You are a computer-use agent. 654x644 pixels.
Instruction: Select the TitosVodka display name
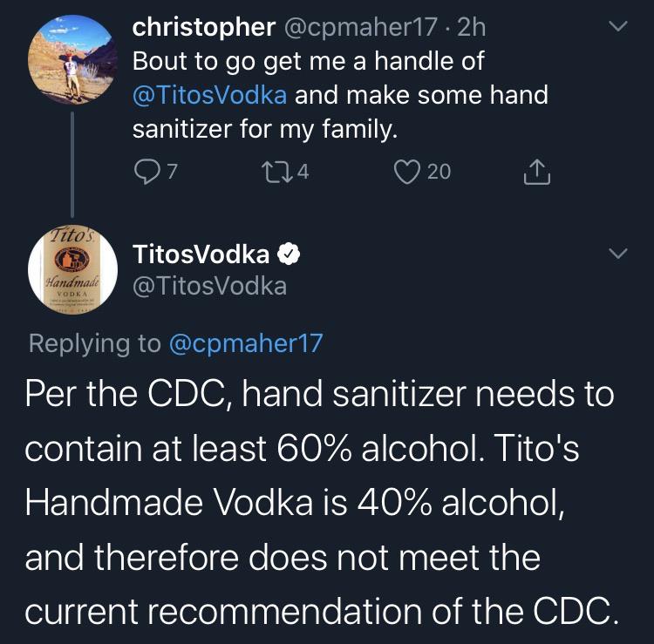(x=201, y=254)
